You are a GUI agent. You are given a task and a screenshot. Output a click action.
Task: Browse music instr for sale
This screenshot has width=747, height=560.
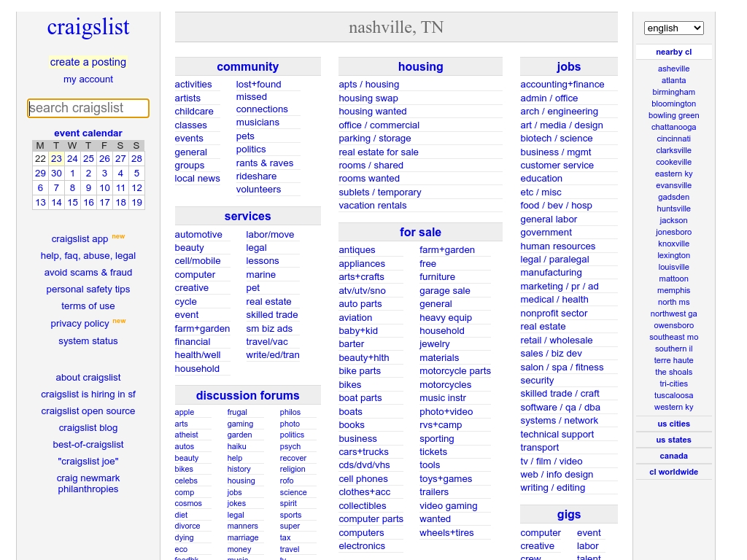pos(443,398)
